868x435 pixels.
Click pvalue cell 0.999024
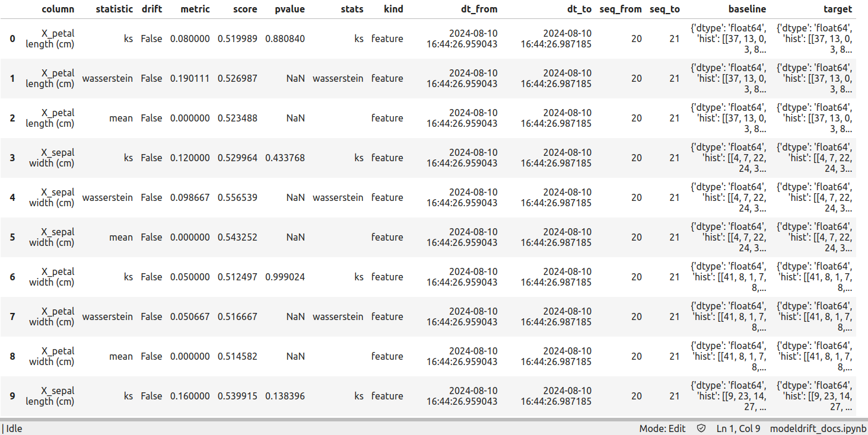click(x=285, y=277)
